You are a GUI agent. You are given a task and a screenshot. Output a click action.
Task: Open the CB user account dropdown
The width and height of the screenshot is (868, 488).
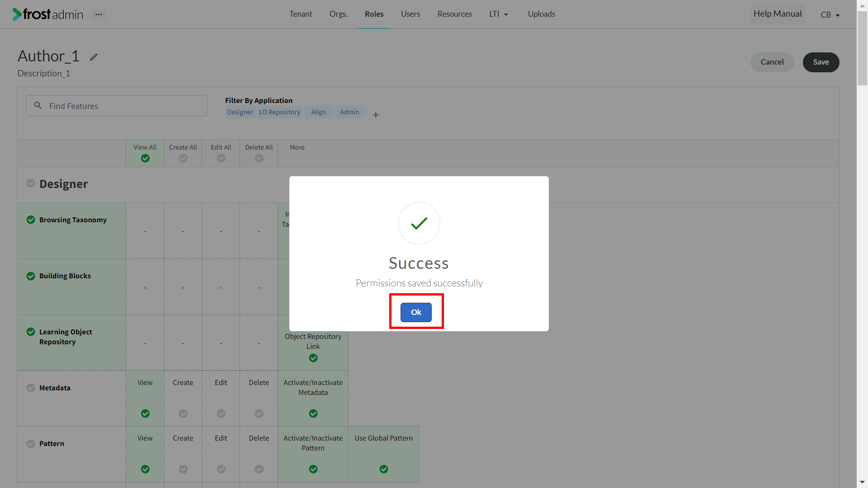(830, 15)
